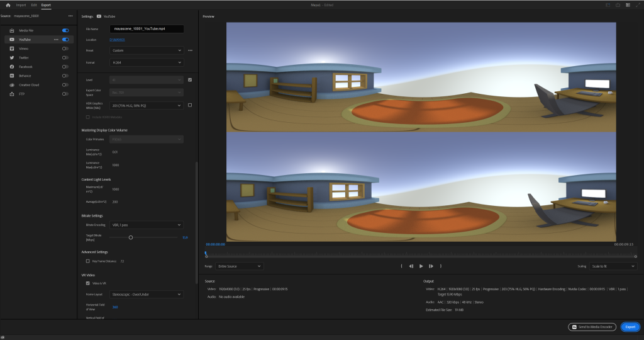Click the Target Bitrate slider handle

click(131, 237)
